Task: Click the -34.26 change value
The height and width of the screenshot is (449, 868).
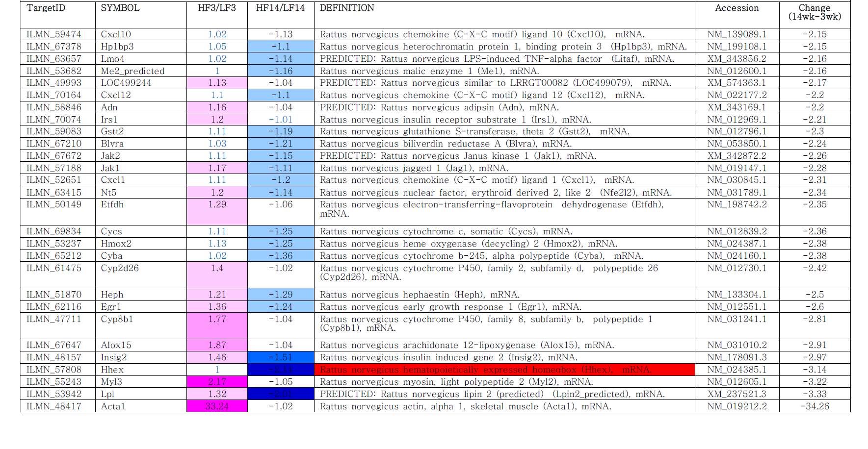Action: [x=815, y=406]
